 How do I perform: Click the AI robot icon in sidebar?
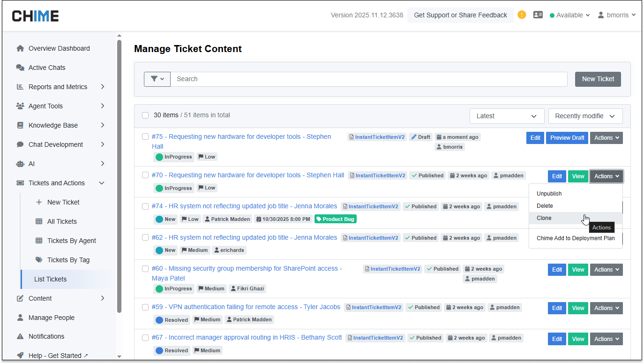[20, 164]
